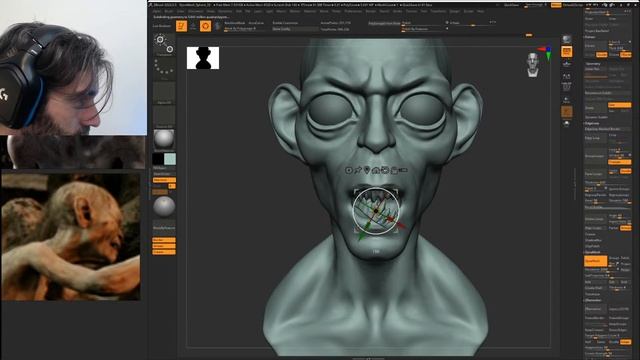
Task: Toggle the orange Persp perspective button
Action: coord(567,51)
